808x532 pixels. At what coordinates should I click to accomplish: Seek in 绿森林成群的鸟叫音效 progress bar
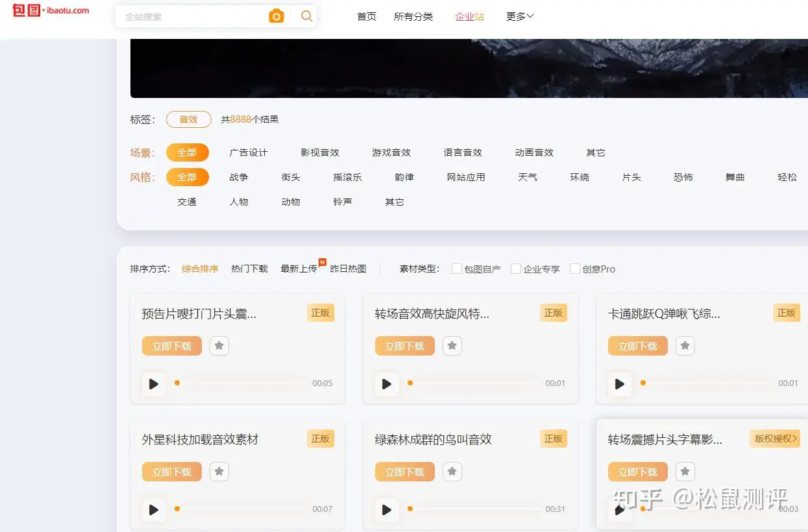pos(474,509)
